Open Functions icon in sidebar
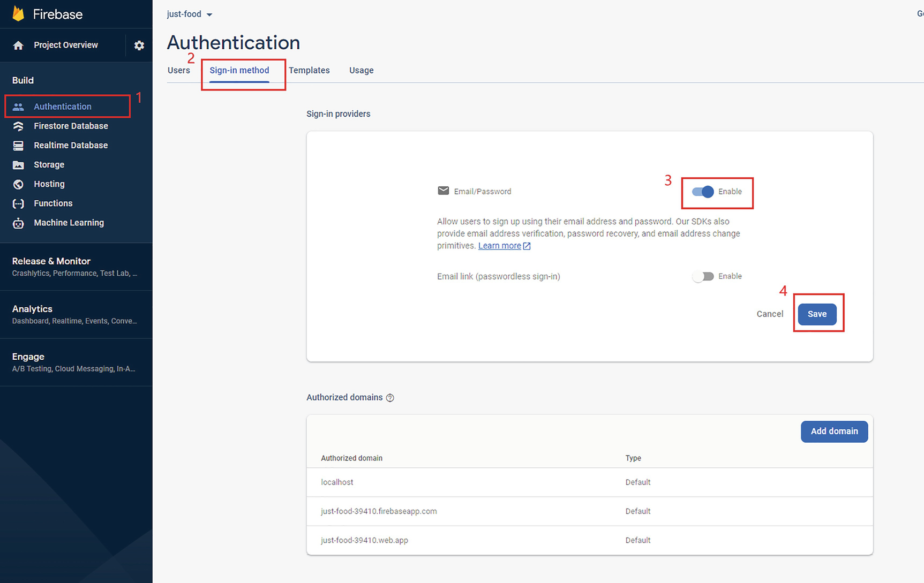 coord(18,203)
